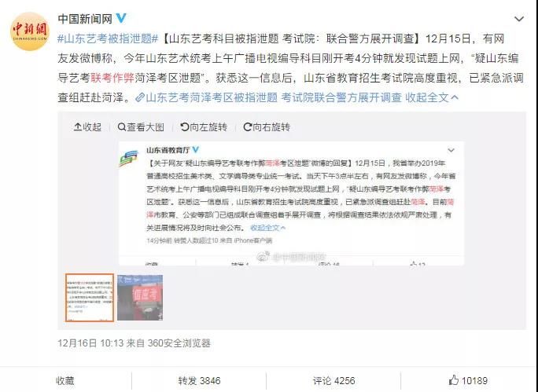Screen dimensions: 538x392
Task: Select the second thumbnail with red banner
Action: click(140, 298)
